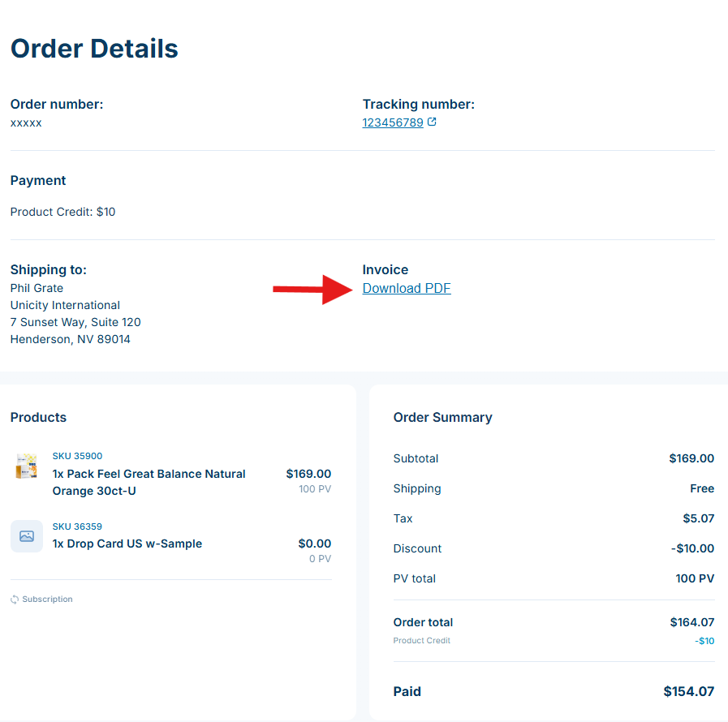Screen dimensions: 728x722
Task: Click the Order total amount $164.07
Action: click(691, 622)
